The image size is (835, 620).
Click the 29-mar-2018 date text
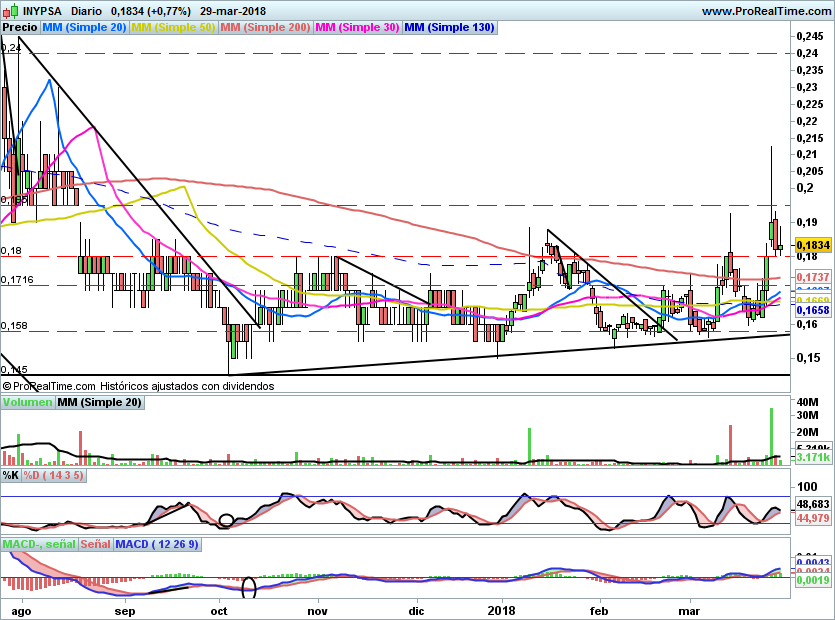pyautogui.click(x=233, y=11)
